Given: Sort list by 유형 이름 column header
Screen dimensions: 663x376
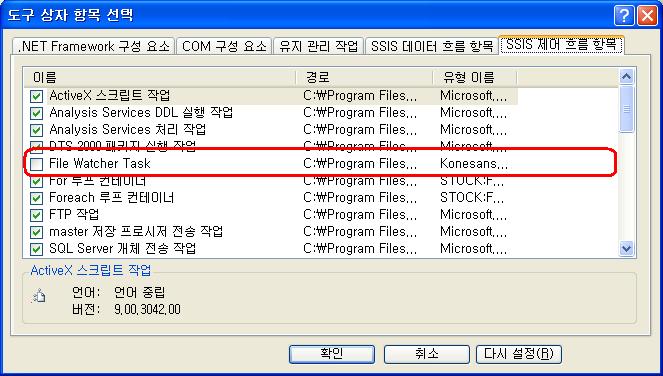Looking at the screenshot, I should tap(475, 77).
